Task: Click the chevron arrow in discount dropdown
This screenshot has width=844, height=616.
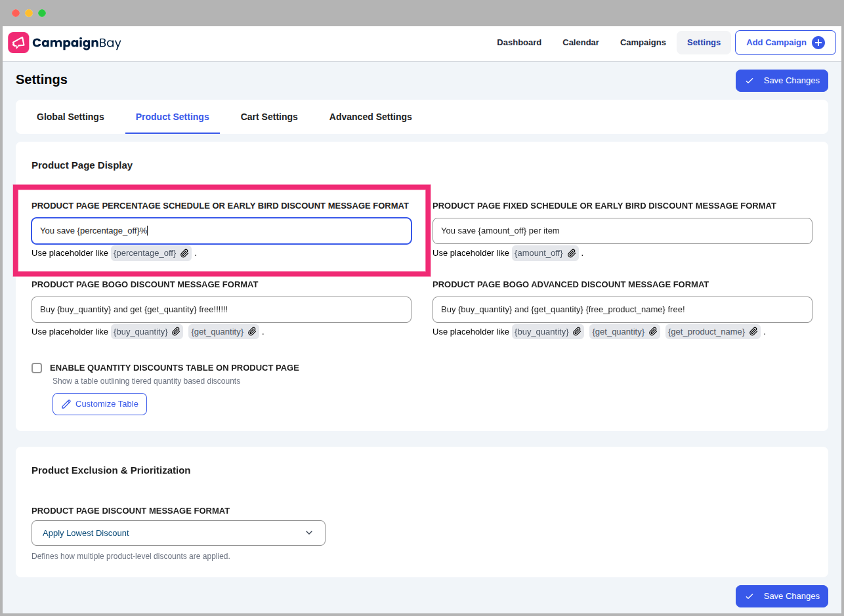Action: [309, 533]
